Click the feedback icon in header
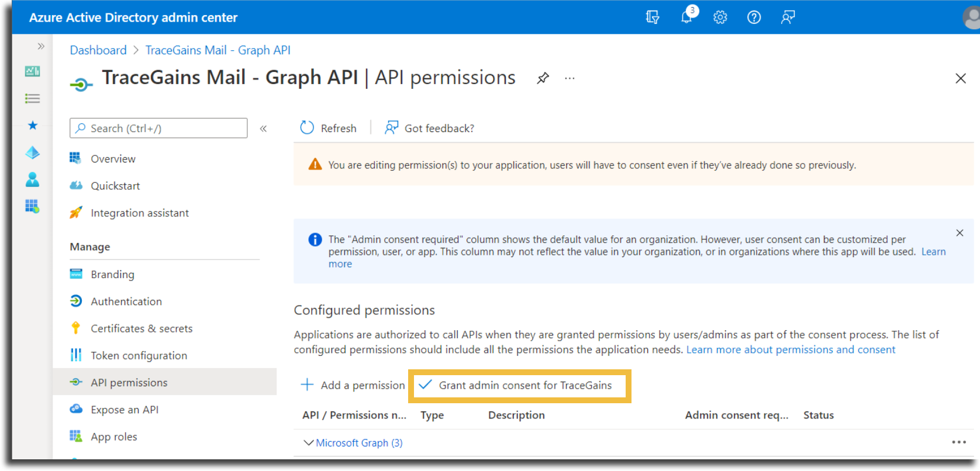 point(788,18)
